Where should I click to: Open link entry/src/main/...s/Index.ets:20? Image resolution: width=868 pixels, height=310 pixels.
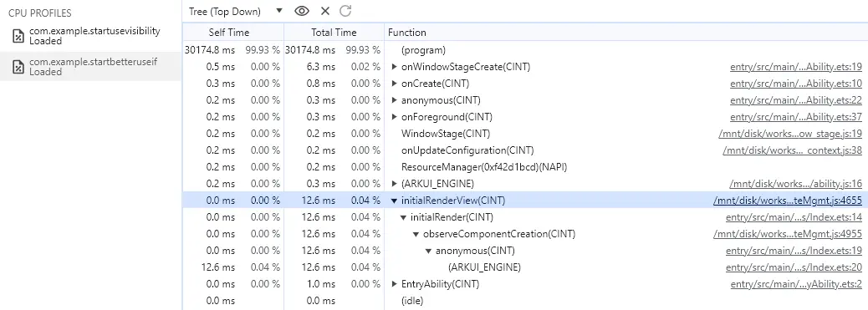tap(794, 267)
